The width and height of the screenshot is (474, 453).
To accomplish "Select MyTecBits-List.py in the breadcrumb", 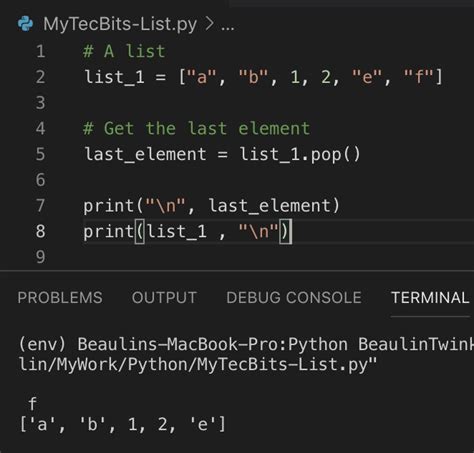I will (x=120, y=24).
